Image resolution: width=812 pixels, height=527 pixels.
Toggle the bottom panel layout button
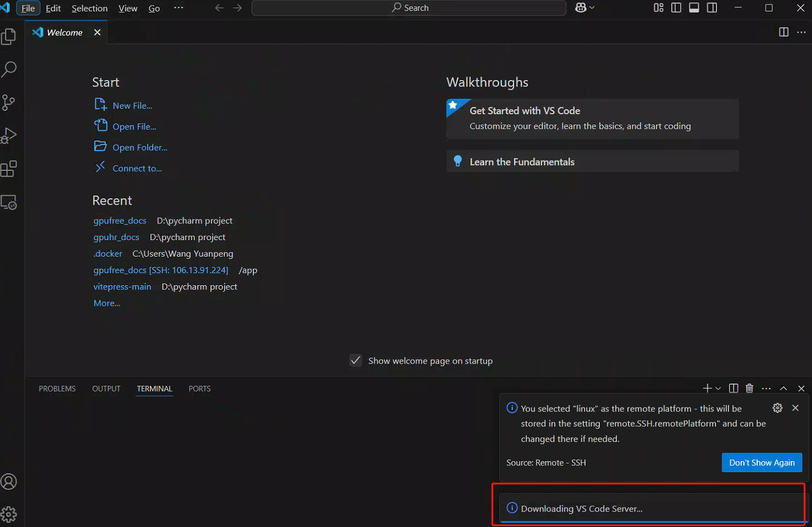pos(694,8)
